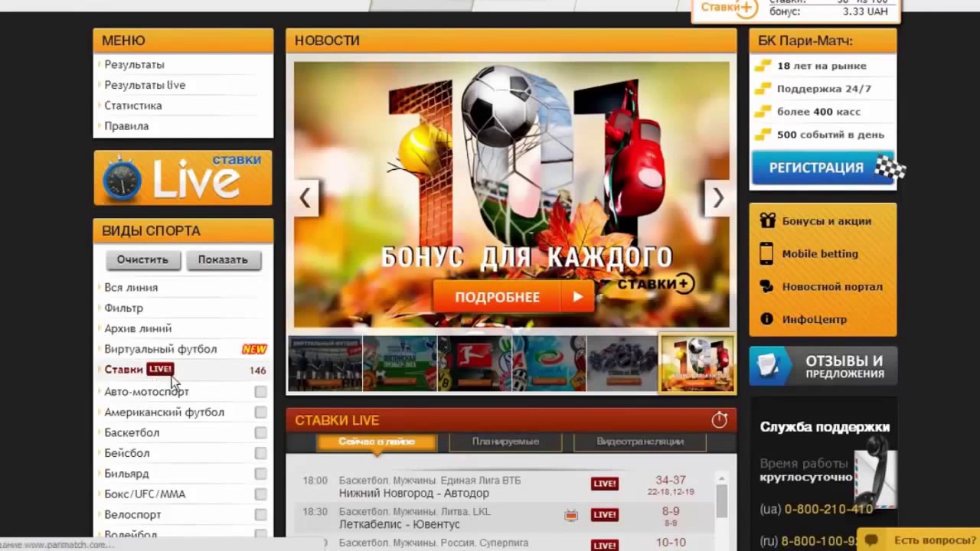
Task: Select the virtual football news thumbnail
Action: click(325, 364)
